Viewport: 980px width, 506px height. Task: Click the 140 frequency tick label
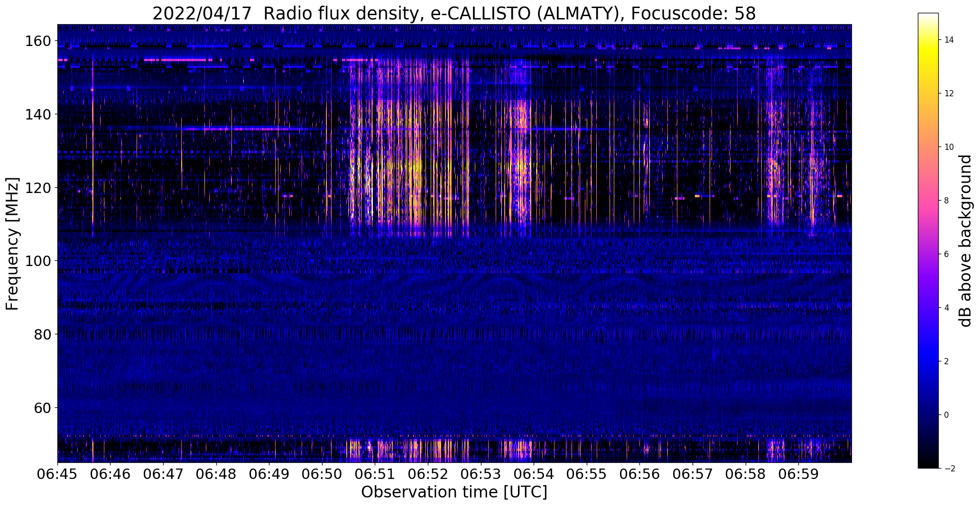39,114
